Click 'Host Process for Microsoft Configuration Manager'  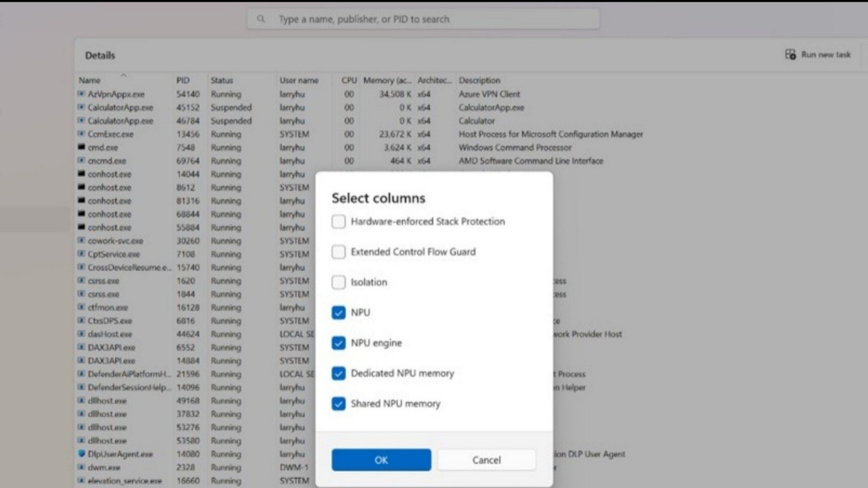click(551, 134)
